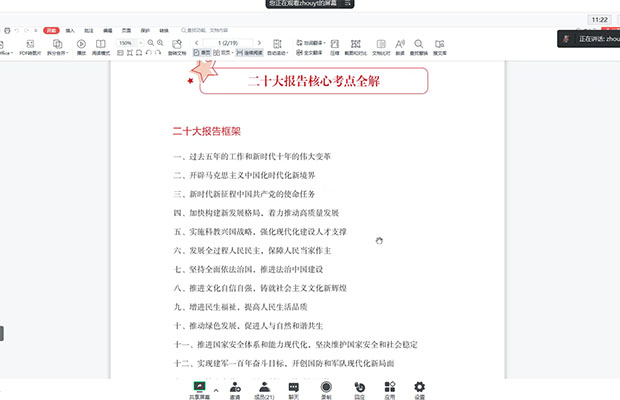Screen dimensions: 620x400
Task: Click 邀请 invite button
Action: [x=235, y=390]
